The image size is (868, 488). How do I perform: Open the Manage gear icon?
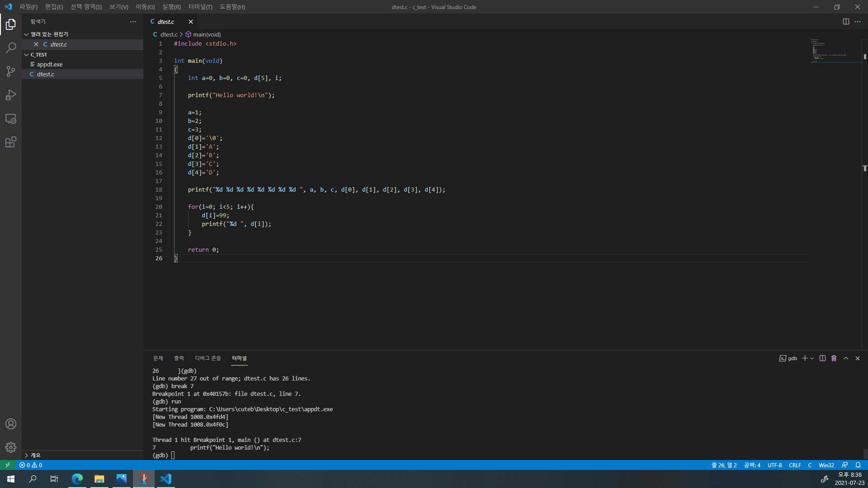coord(11,447)
